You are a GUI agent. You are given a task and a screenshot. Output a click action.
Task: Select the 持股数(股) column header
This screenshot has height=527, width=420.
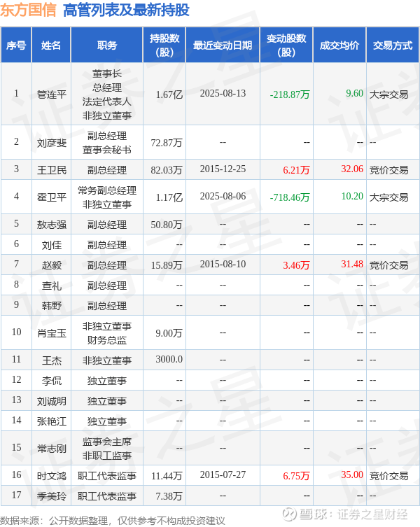[164, 45]
